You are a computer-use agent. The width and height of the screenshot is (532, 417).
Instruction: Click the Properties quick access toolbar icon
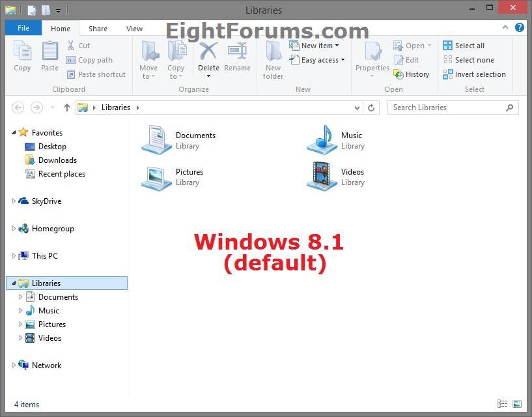pyautogui.click(x=32, y=10)
